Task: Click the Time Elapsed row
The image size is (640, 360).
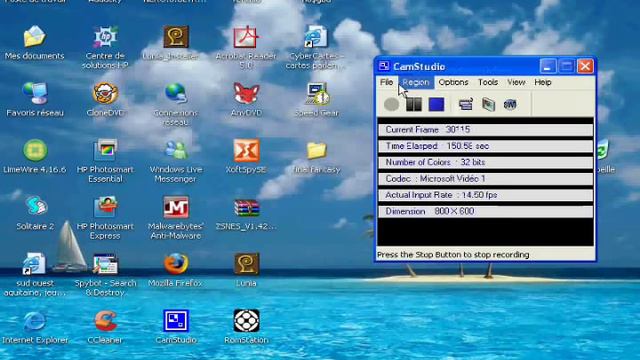Action: click(x=485, y=146)
